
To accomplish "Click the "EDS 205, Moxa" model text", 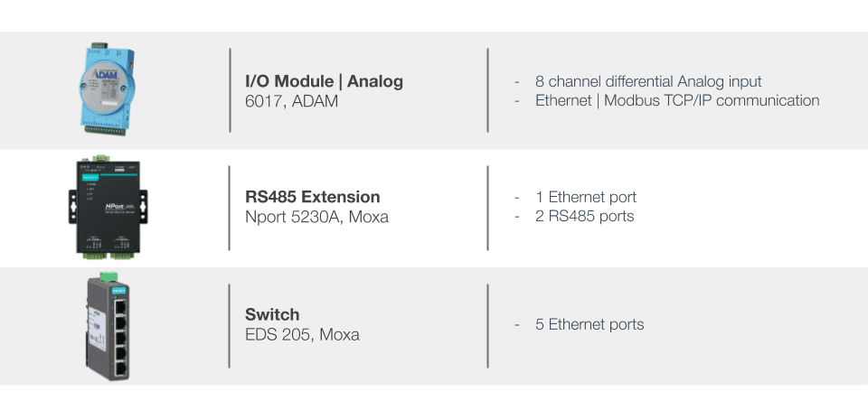I will coord(302,335).
